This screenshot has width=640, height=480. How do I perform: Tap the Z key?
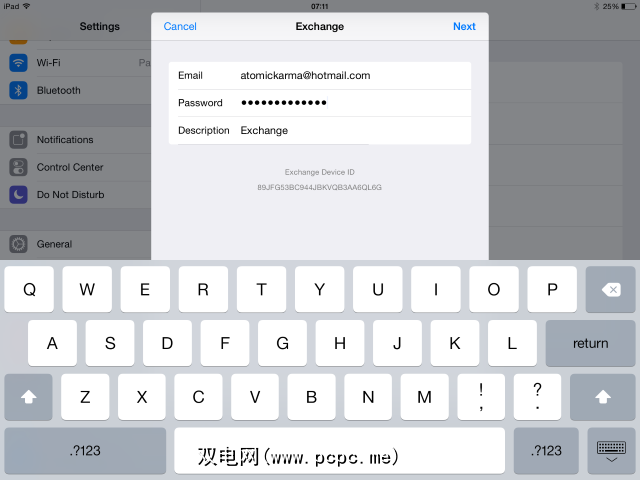(x=85, y=397)
